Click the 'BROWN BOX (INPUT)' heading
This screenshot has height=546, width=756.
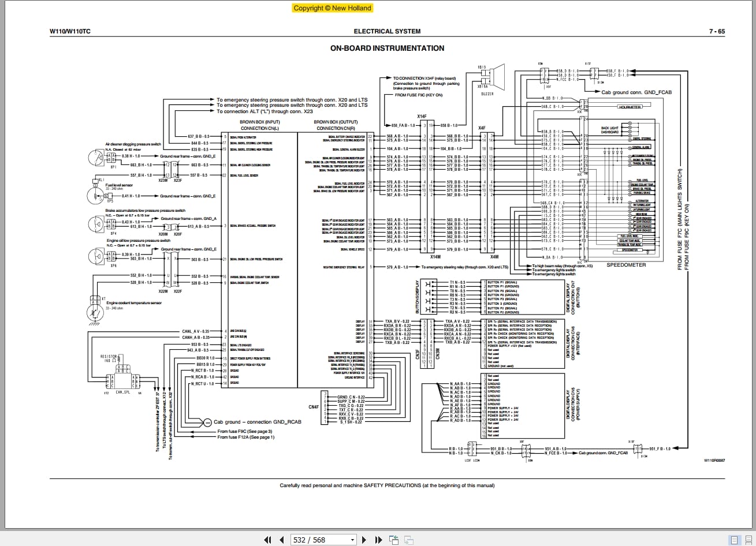point(260,122)
